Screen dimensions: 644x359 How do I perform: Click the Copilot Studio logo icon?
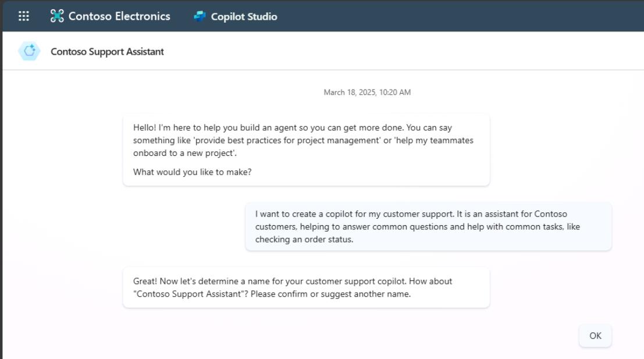click(200, 16)
